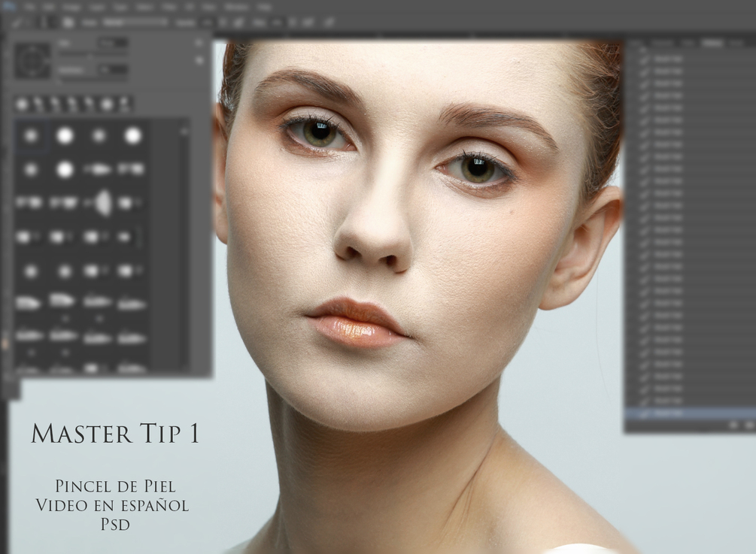The height and width of the screenshot is (554, 756).
Task: Click the Brush tool icon in the options bar
Action: (x=17, y=22)
